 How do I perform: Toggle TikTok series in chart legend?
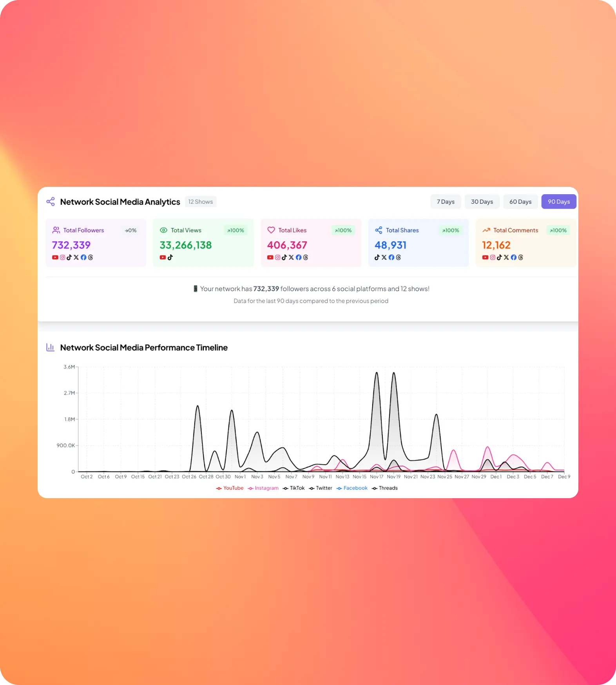[294, 488]
